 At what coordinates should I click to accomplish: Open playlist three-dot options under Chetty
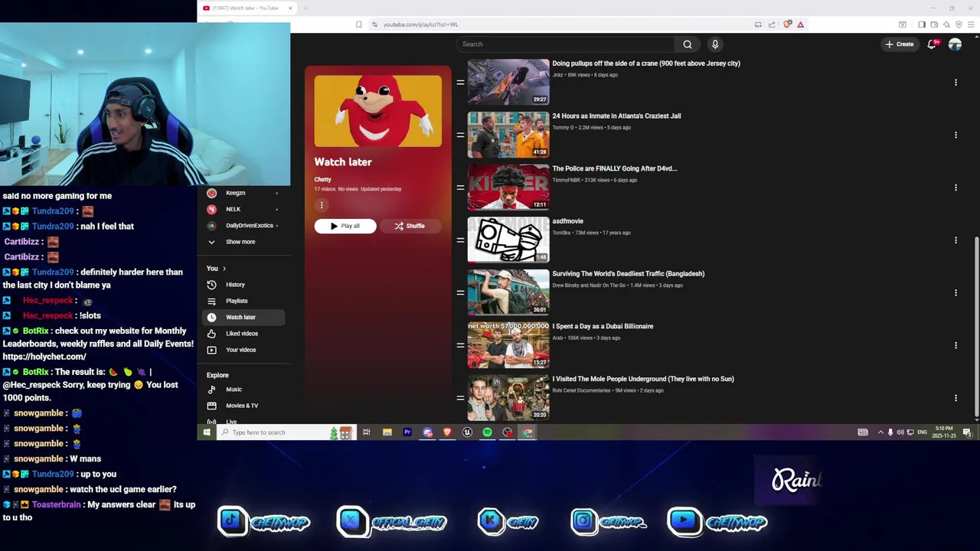click(322, 204)
